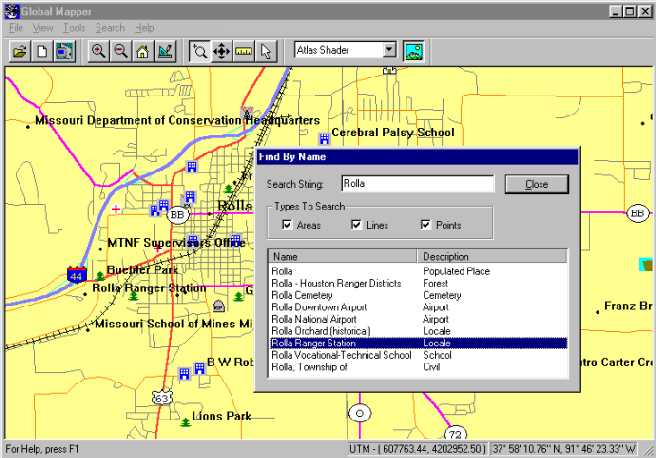This screenshot has width=656, height=458.
Task: Click the MTNF Supervisors Office label
Action: (176, 243)
